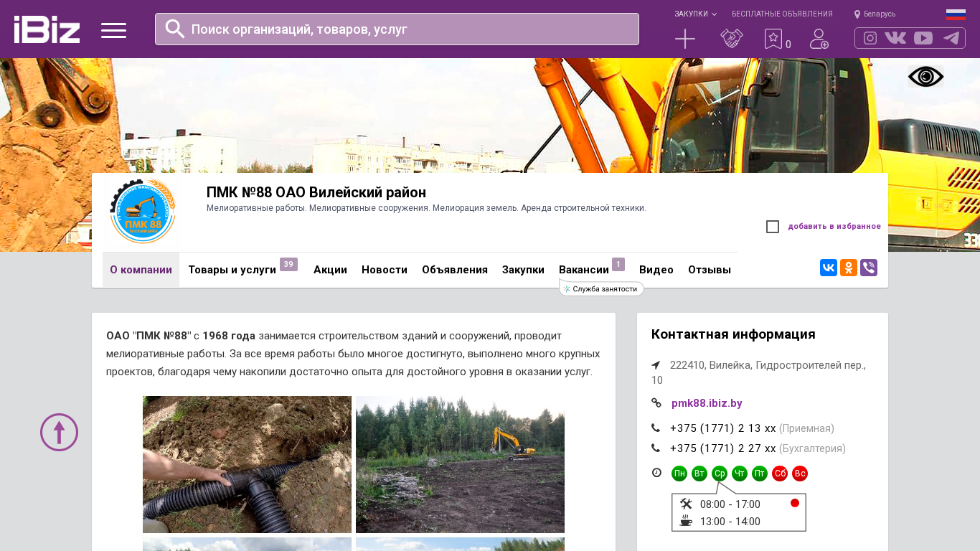Image resolution: width=980 pixels, height=551 pixels.
Task: Open the Отзывы tab
Action: (x=710, y=270)
